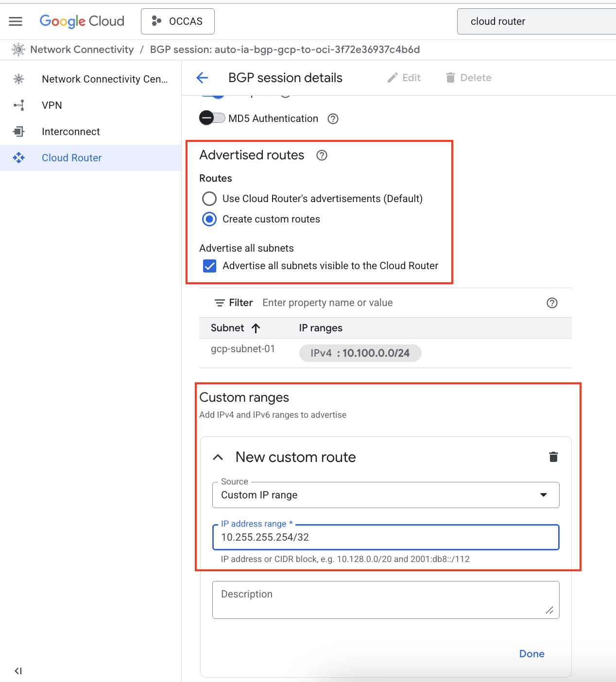Click the MD5 Authentication help icon
Image resolution: width=616 pixels, height=682 pixels.
pyautogui.click(x=333, y=119)
